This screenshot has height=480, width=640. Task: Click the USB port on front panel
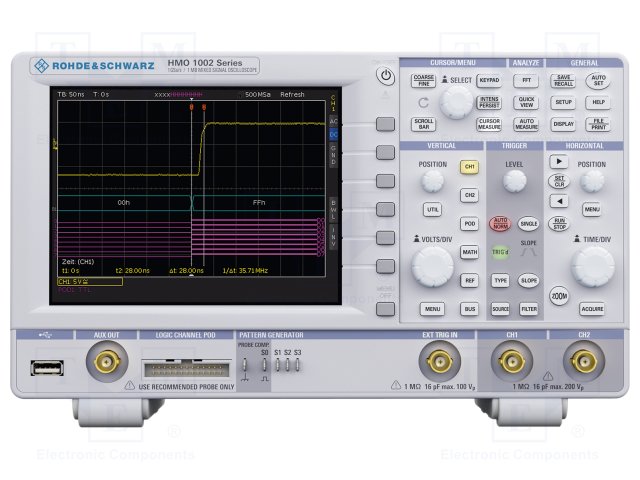(46, 368)
